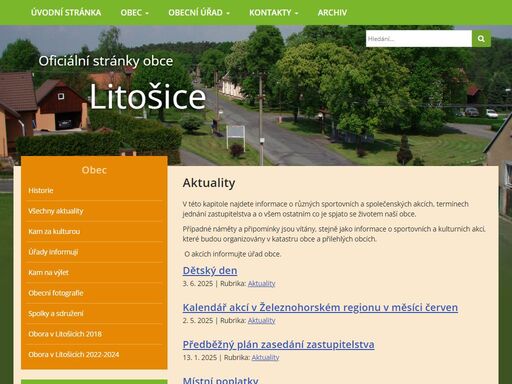Focus the Hledání search field
Screen dimensions: 512x384
coord(419,39)
